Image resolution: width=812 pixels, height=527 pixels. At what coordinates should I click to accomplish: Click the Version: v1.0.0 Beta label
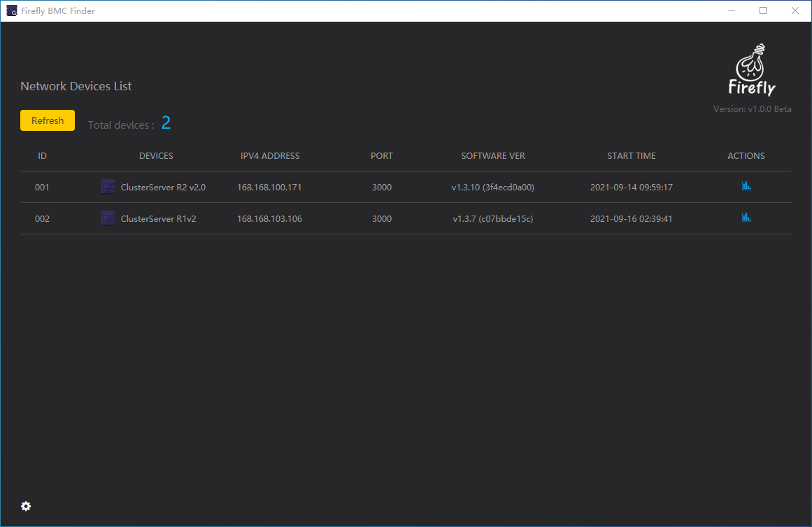pyautogui.click(x=752, y=108)
